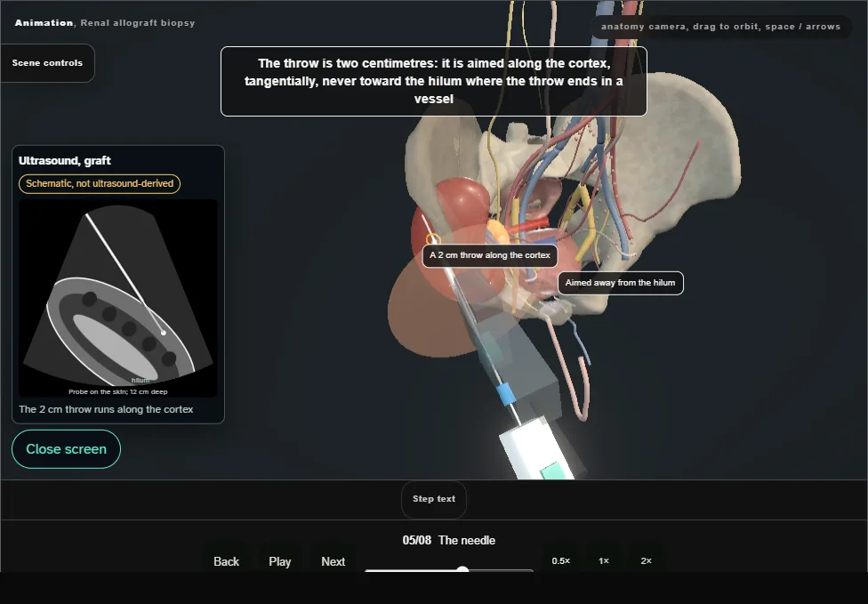Select the 'Aimed away from the hilum' label
This screenshot has height=604, width=868.
(x=620, y=283)
